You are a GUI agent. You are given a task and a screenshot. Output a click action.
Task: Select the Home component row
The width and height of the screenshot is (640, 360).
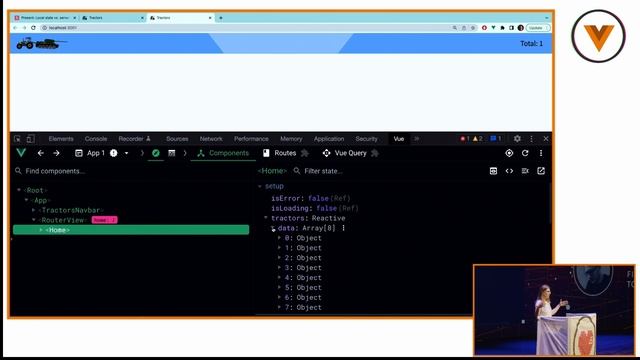click(131, 230)
